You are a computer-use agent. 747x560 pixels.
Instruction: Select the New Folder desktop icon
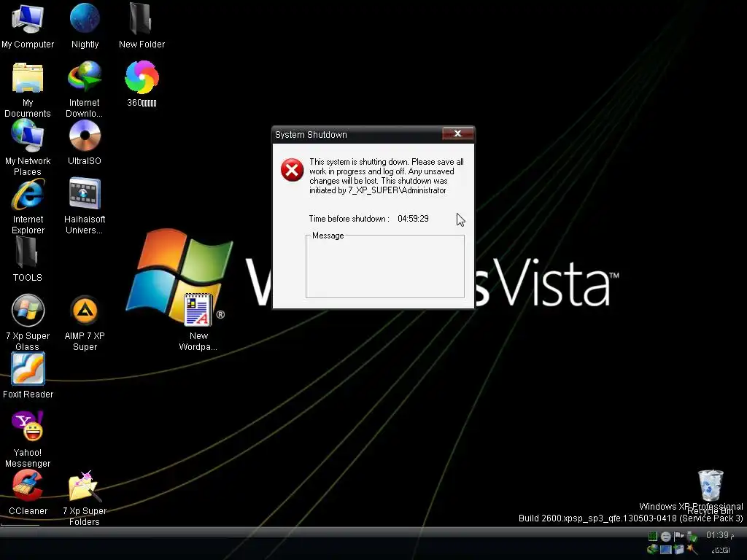click(x=142, y=26)
